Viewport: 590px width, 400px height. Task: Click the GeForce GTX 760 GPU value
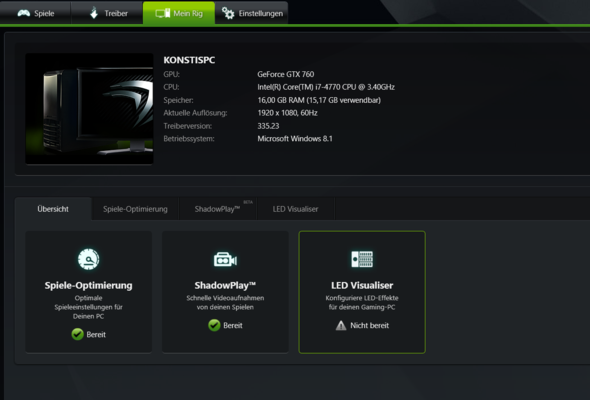tap(286, 74)
